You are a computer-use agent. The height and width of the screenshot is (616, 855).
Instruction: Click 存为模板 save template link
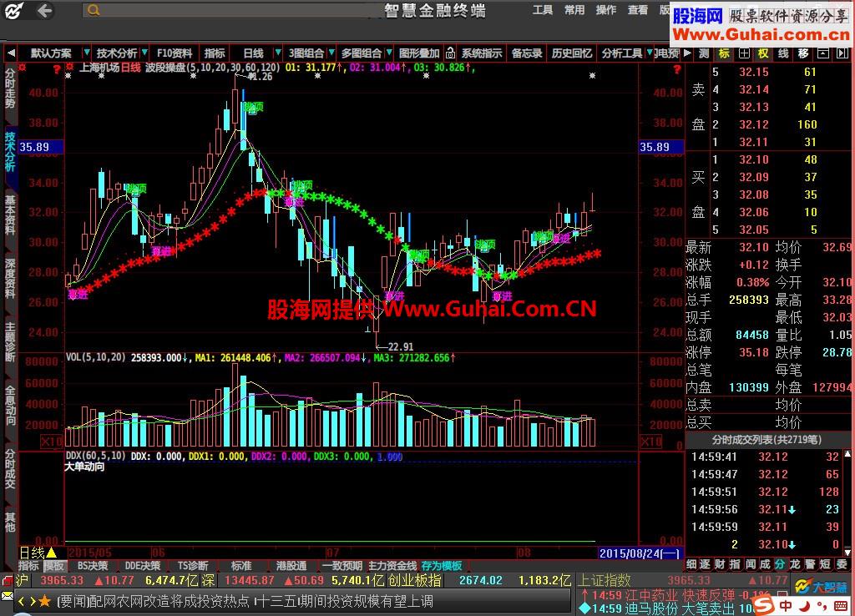(x=442, y=566)
